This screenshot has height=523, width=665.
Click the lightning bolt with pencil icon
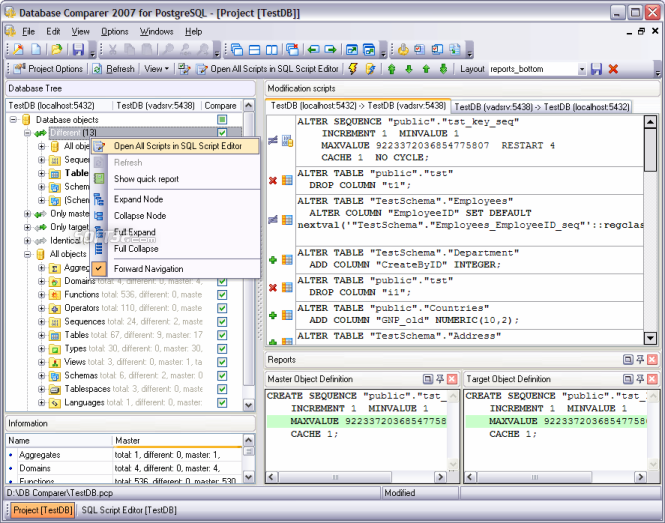point(370,69)
